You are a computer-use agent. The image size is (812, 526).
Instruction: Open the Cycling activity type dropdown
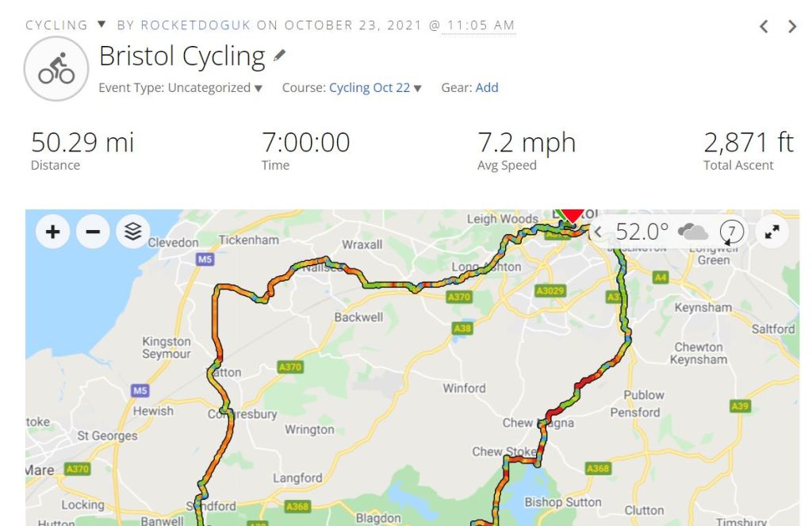101,25
